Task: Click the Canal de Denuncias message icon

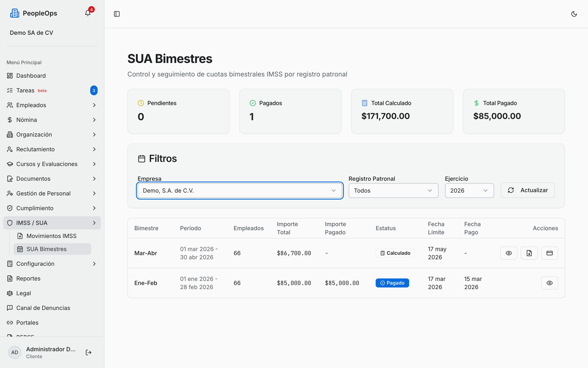Action: 10,308
